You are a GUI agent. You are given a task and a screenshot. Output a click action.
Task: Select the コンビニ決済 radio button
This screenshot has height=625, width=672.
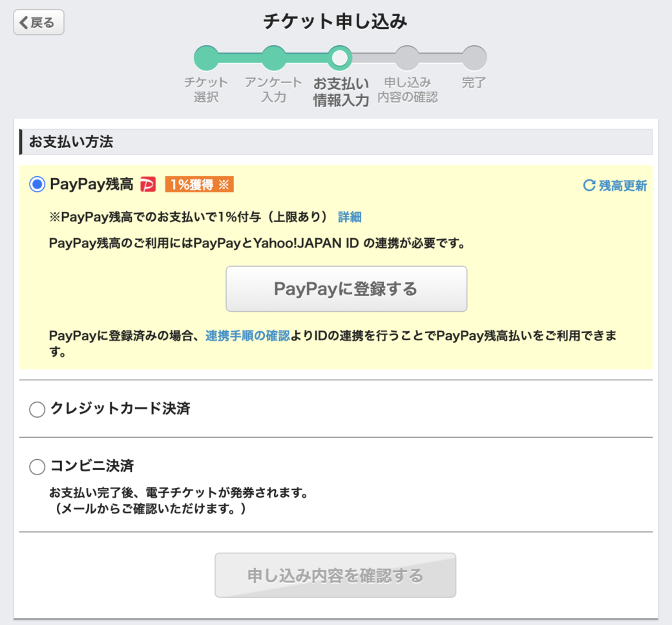pyautogui.click(x=37, y=467)
